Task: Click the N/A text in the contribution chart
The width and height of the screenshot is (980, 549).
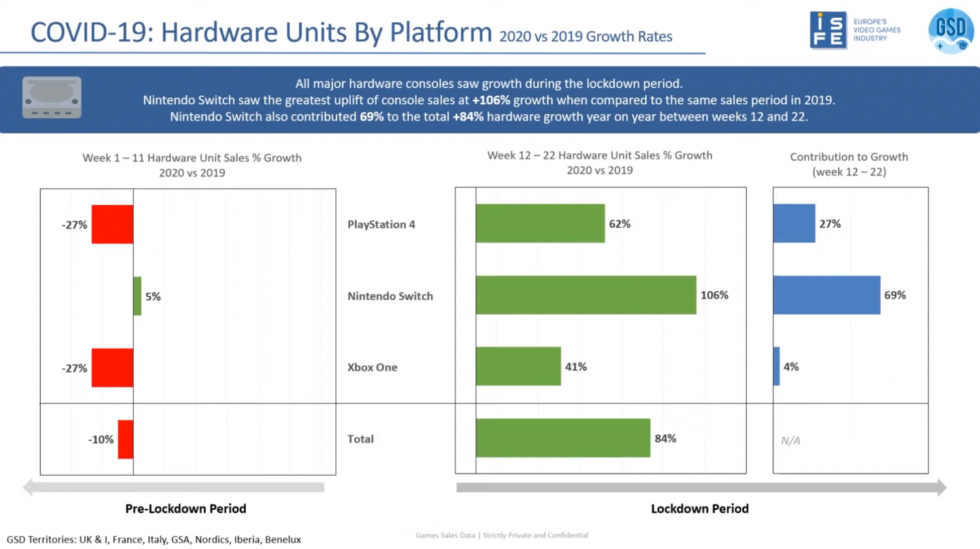Action: [791, 441]
